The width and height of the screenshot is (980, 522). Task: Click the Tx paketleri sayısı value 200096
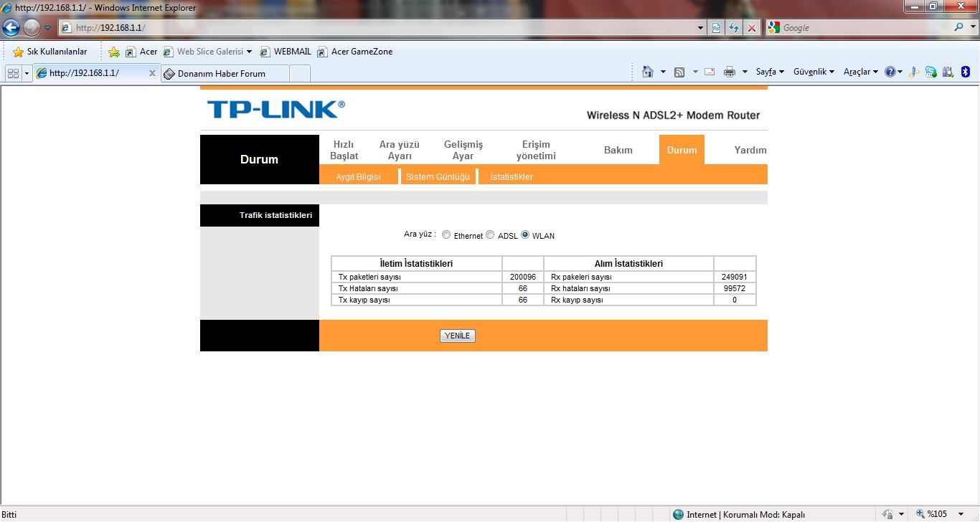pyautogui.click(x=523, y=277)
